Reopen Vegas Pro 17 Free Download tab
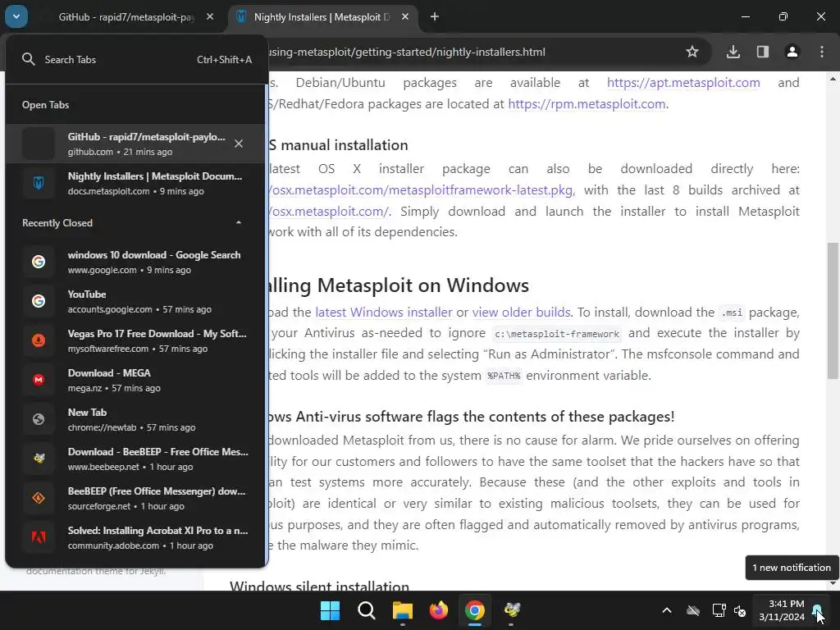 point(136,340)
